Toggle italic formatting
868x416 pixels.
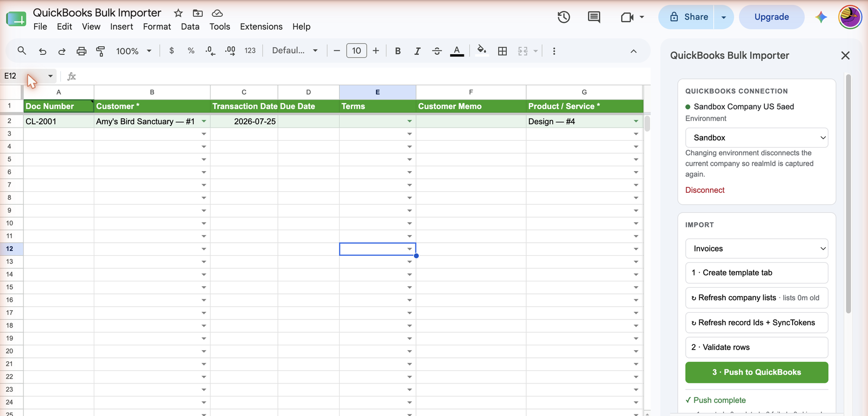(417, 51)
